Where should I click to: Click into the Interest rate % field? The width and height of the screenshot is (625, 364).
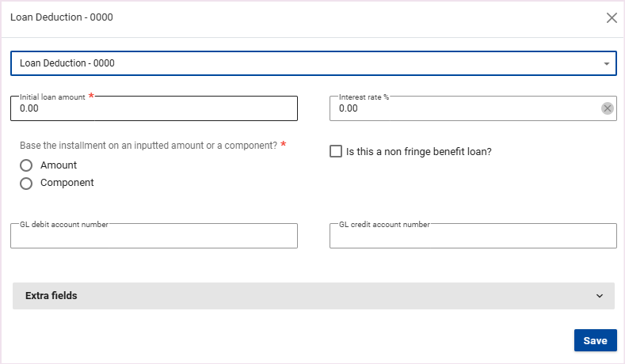click(x=463, y=109)
